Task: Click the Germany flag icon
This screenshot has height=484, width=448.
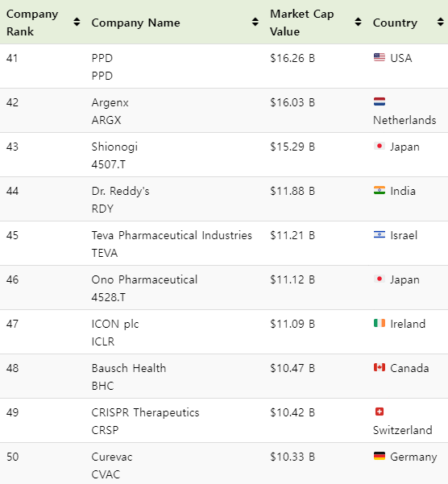Action: point(380,456)
